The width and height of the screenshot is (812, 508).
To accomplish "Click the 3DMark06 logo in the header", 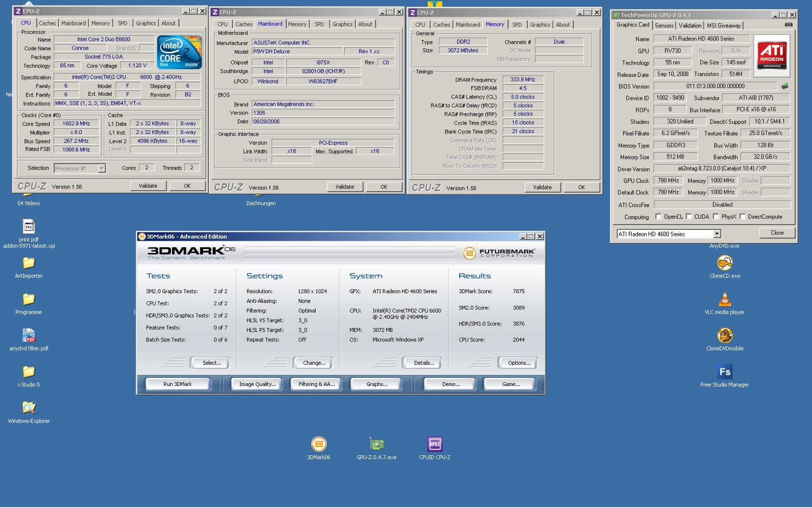I will point(191,252).
